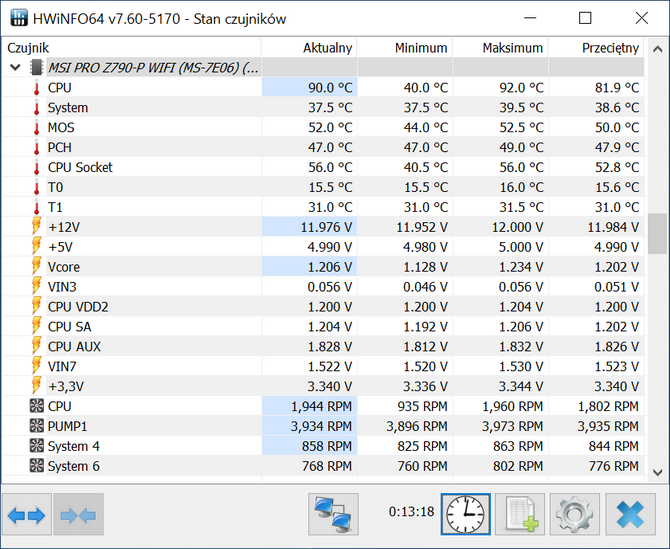This screenshot has height=549, width=670.
Task: Select the System 6 fan label
Action: pos(73,466)
